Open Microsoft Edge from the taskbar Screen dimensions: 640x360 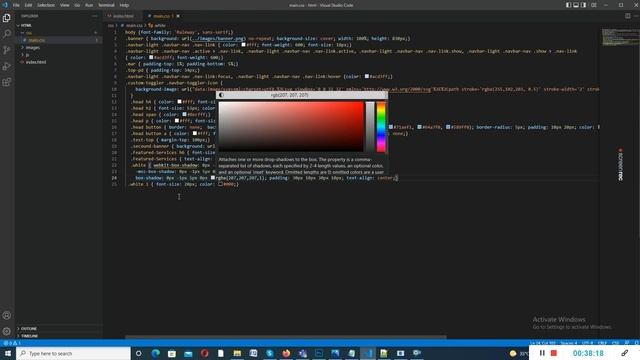(156, 353)
